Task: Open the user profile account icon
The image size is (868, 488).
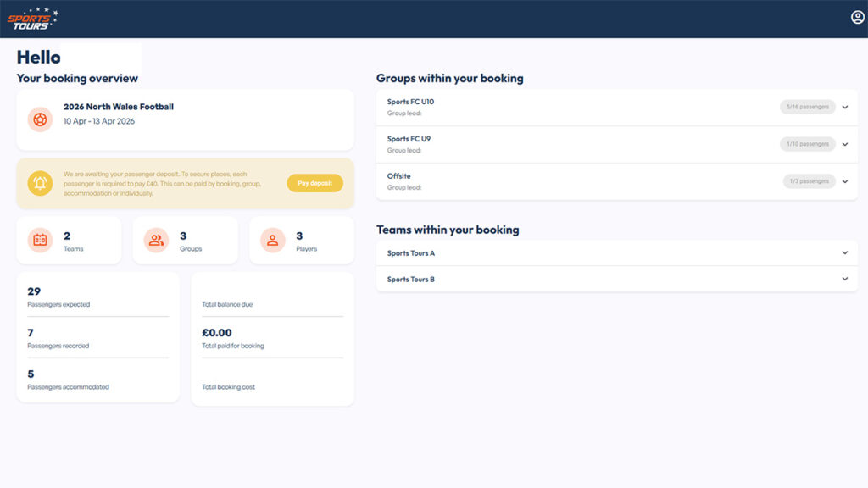Action: tap(857, 18)
